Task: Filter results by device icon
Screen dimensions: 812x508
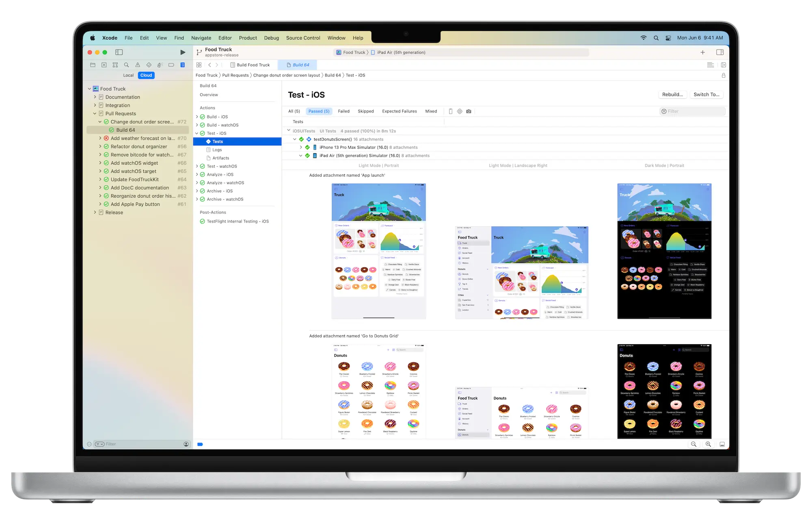Action: click(451, 111)
